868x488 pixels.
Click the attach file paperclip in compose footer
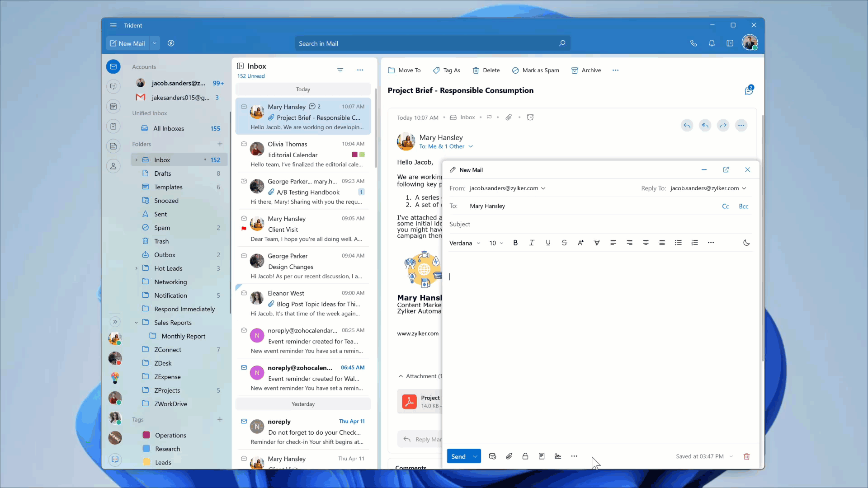coord(509,456)
